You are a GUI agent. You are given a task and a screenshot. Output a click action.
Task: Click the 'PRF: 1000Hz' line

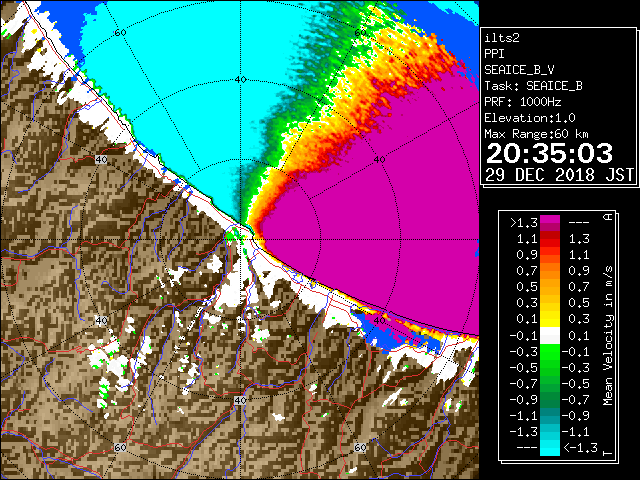coord(523,102)
